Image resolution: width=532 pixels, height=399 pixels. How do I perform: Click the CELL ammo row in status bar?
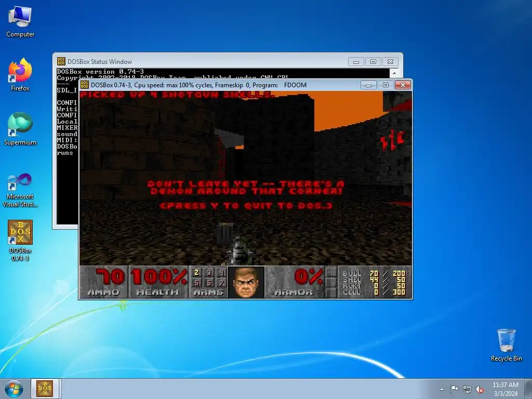[374, 292]
